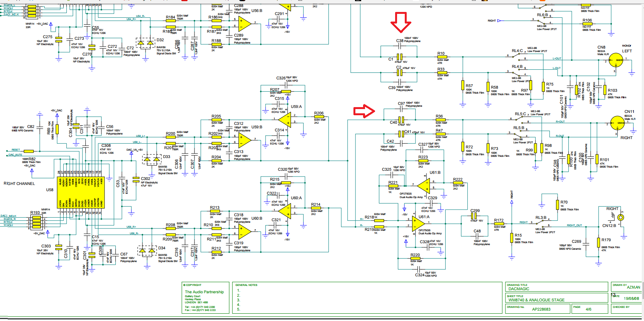Select the 'Tel: +44 (0)171 940 2200' line
644x321 pixels.
pyautogui.click(x=200, y=307)
